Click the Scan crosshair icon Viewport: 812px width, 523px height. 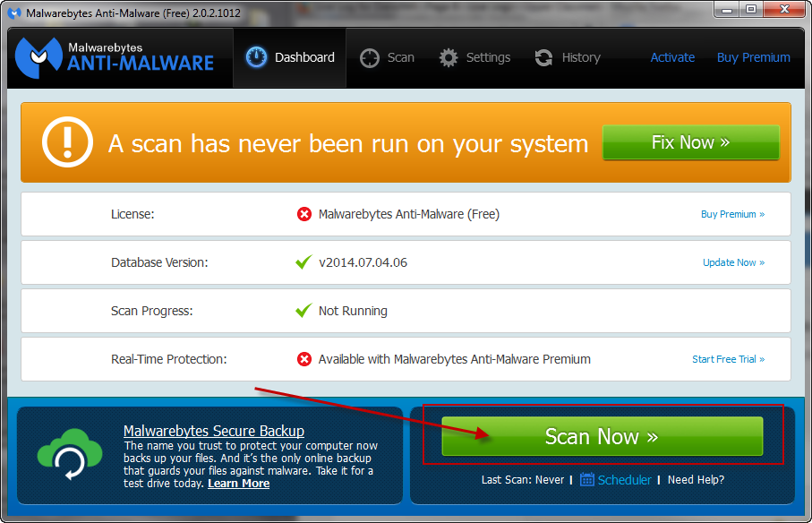pos(370,58)
